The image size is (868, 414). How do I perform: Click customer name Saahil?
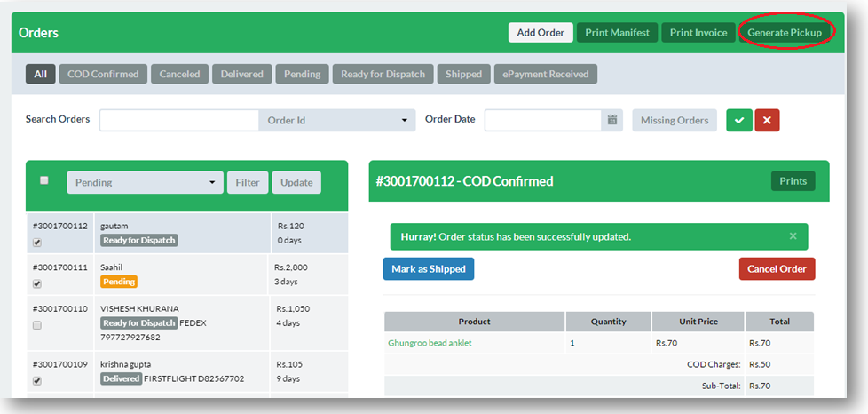click(x=111, y=267)
